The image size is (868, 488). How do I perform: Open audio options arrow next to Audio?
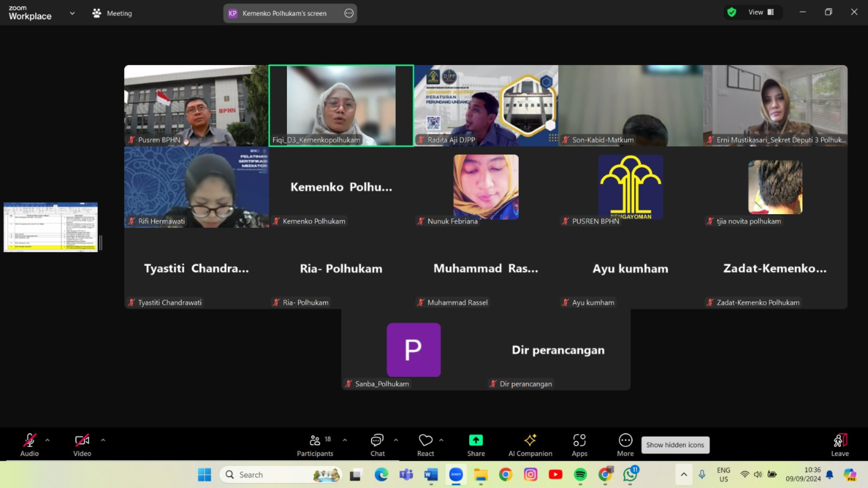click(47, 440)
